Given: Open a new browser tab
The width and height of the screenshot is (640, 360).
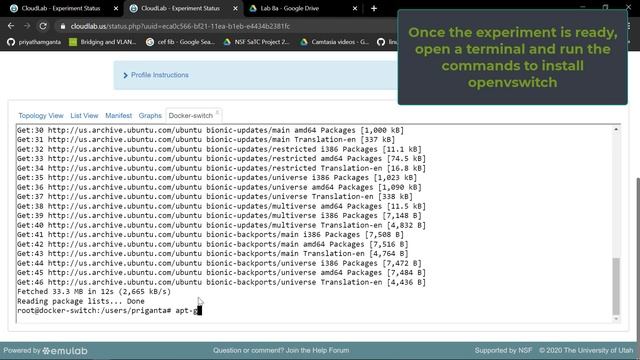Looking at the screenshot, I should tap(374, 8).
